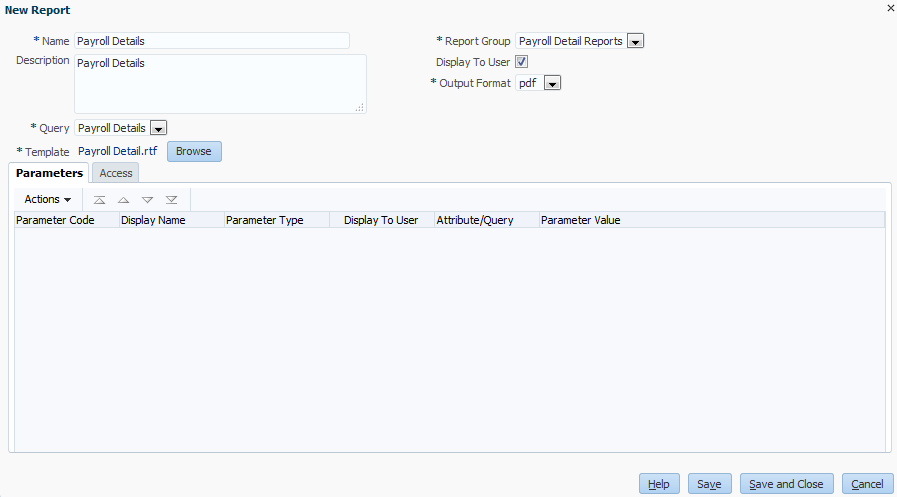Screen dimensions: 897x497
Task: Close the New Report dialog
Action: (890, 8)
